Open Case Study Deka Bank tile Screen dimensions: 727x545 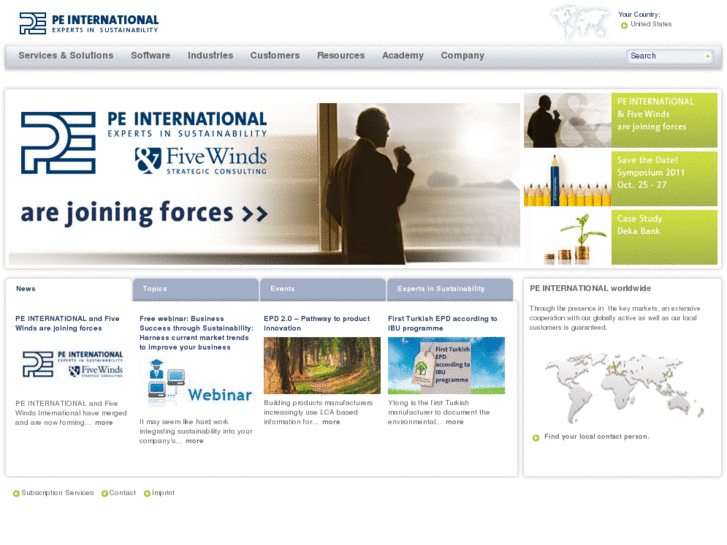pyautogui.click(x=664, y=237)
